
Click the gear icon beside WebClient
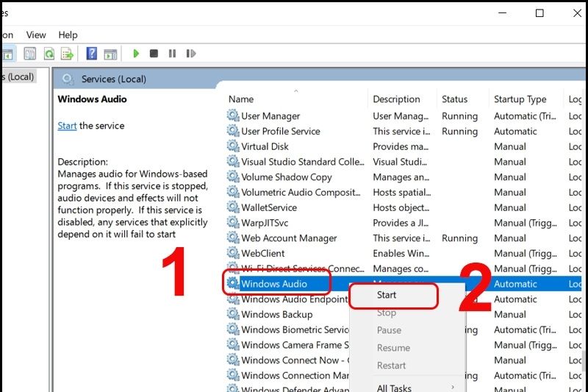233,254
